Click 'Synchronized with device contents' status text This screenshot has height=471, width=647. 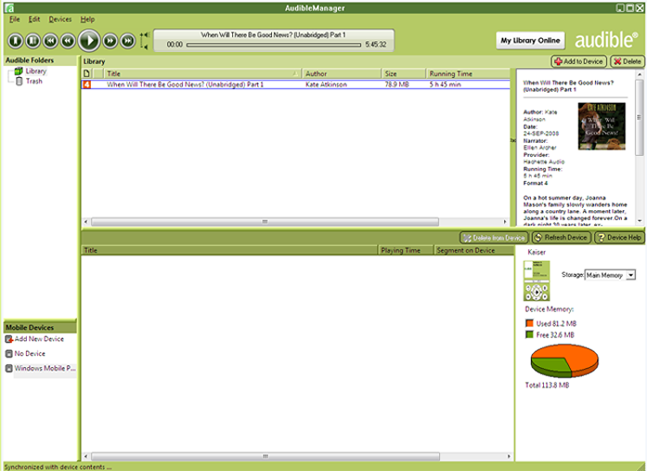point(57,467)
